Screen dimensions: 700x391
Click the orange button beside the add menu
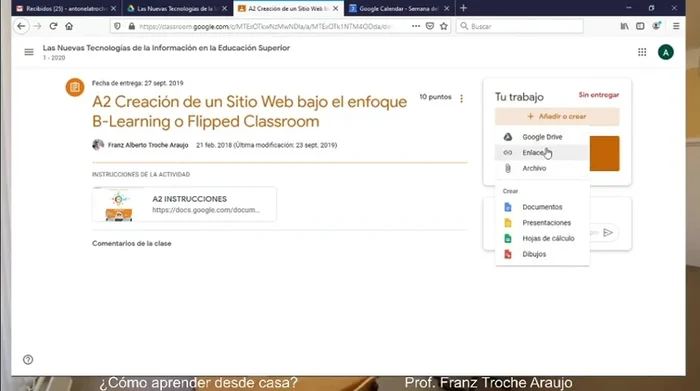click(604, 154)
